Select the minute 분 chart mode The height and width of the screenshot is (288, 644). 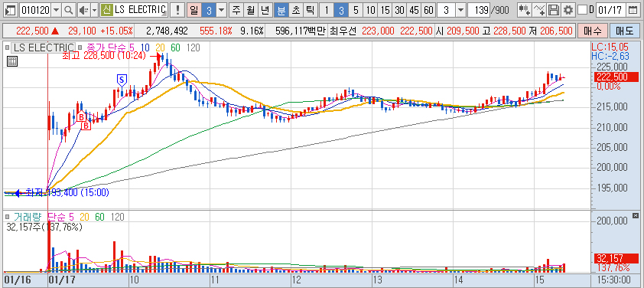click(281, 10)
